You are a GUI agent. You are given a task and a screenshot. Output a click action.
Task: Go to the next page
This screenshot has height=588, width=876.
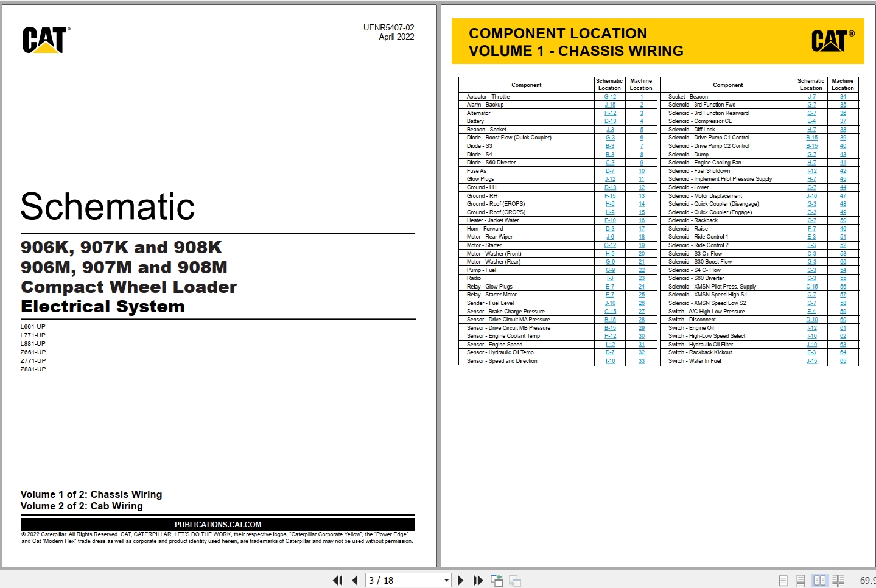[x=460, y=581]
